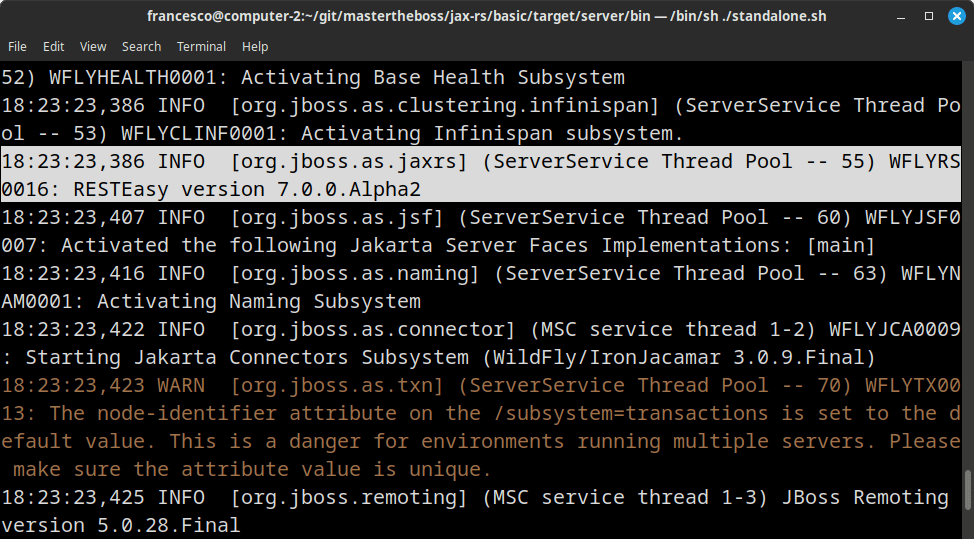Close the terminal window
This screenshot has height=539, width=974.
(x=957, y=16)
